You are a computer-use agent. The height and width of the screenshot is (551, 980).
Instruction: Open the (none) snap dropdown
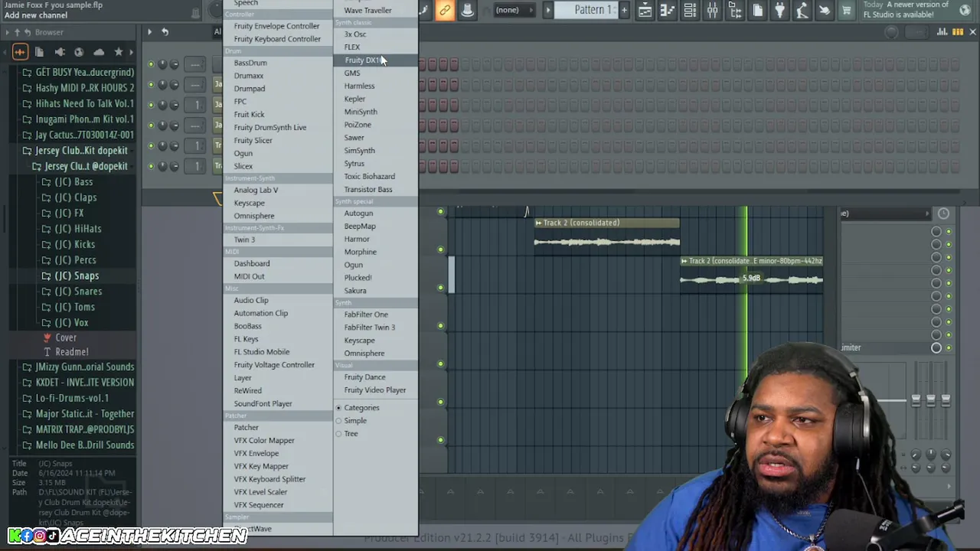coord(514,10)
